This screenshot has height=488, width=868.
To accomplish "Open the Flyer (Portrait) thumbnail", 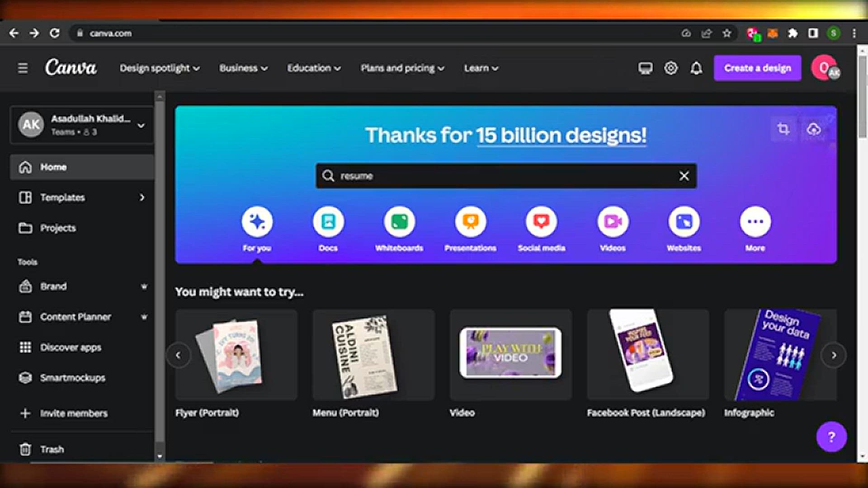I will point(236,355).
